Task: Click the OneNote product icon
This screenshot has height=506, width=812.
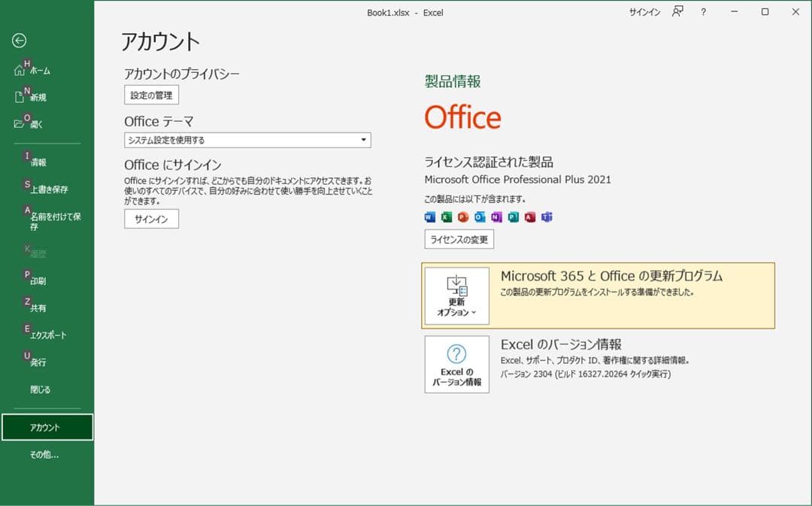Action: [x=498, y=217]
